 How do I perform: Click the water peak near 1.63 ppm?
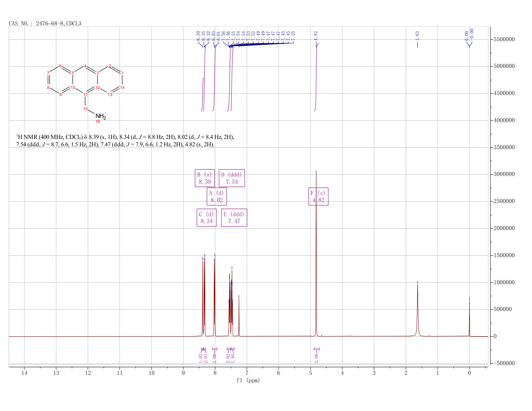click(418, 309)
